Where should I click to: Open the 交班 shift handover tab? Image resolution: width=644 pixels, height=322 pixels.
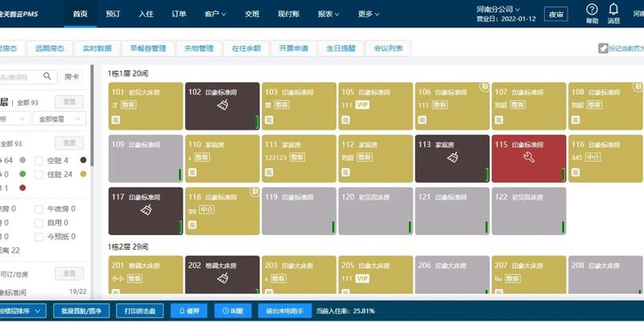coord(252,14)
